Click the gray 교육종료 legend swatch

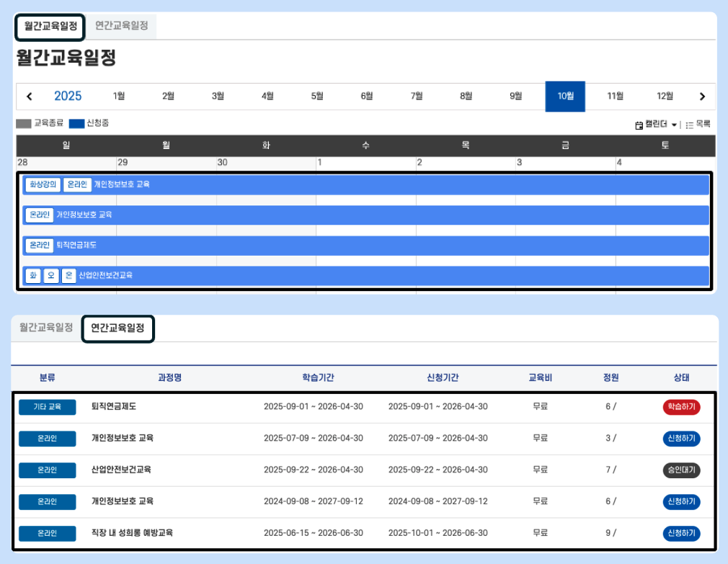click(x=24, y=124)
